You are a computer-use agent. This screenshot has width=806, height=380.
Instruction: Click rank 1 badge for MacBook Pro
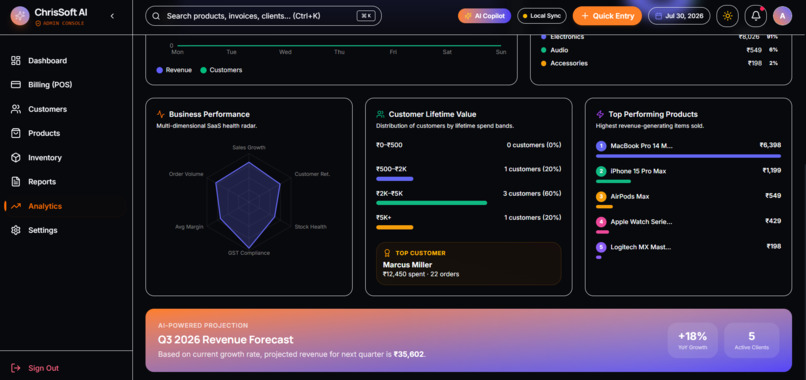coord(601,146)
